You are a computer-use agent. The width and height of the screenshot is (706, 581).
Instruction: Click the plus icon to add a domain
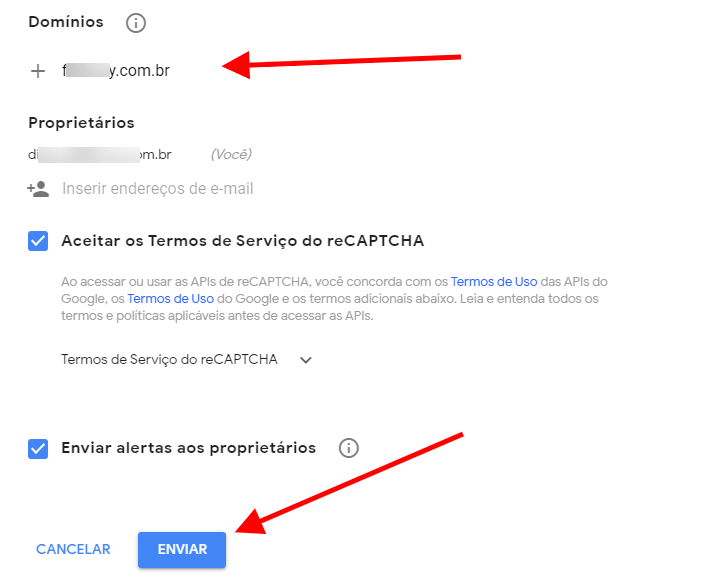click(x=38, y=71)
